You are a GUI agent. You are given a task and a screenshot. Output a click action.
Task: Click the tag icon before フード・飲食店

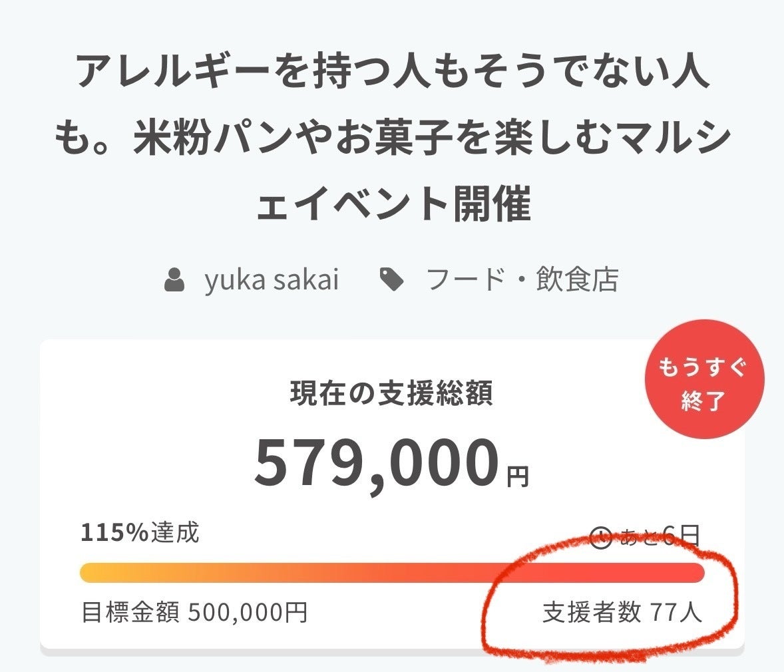click(393, 280)
